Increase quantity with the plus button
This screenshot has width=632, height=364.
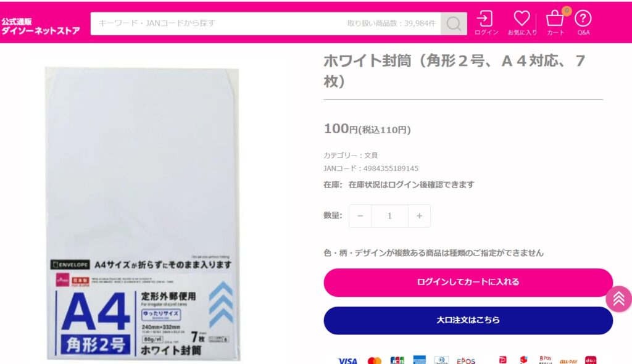(x=419, y=216)
